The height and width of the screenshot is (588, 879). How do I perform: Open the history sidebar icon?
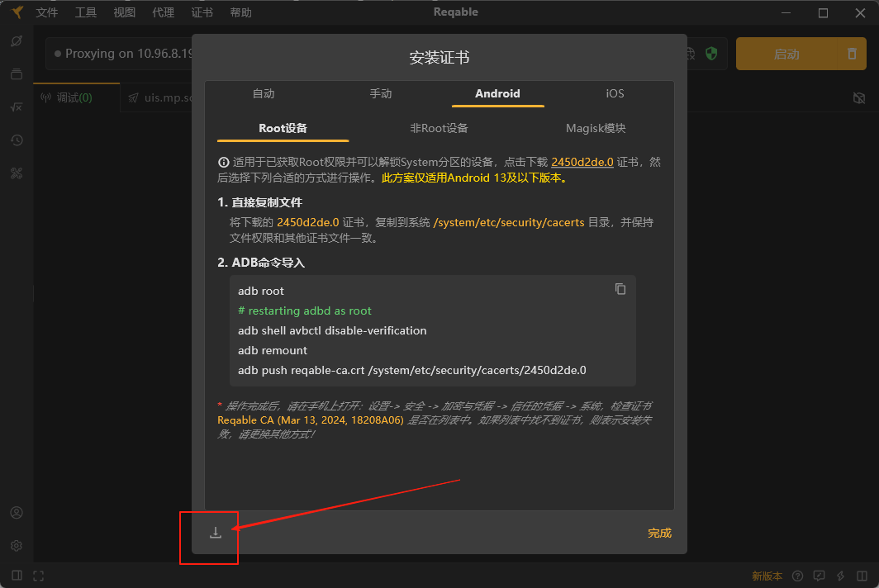pos(17,140)
